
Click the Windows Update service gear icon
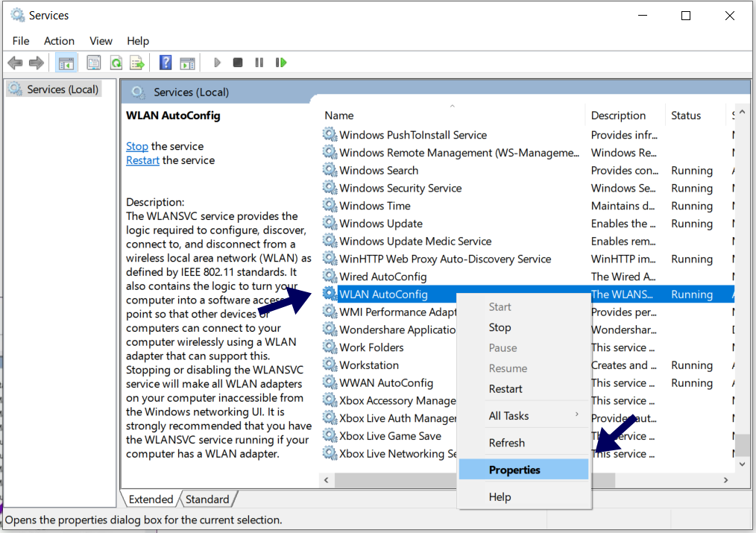click(x=330, y=224)
